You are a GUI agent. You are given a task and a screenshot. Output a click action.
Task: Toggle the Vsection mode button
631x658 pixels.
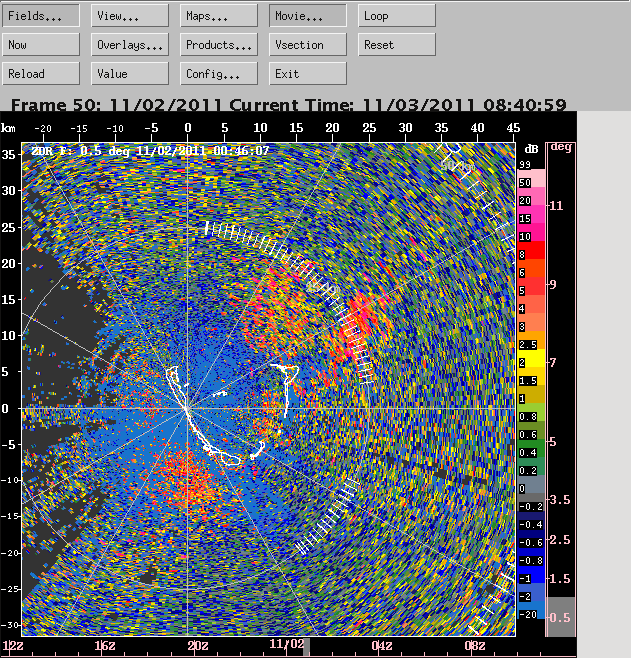308,44
